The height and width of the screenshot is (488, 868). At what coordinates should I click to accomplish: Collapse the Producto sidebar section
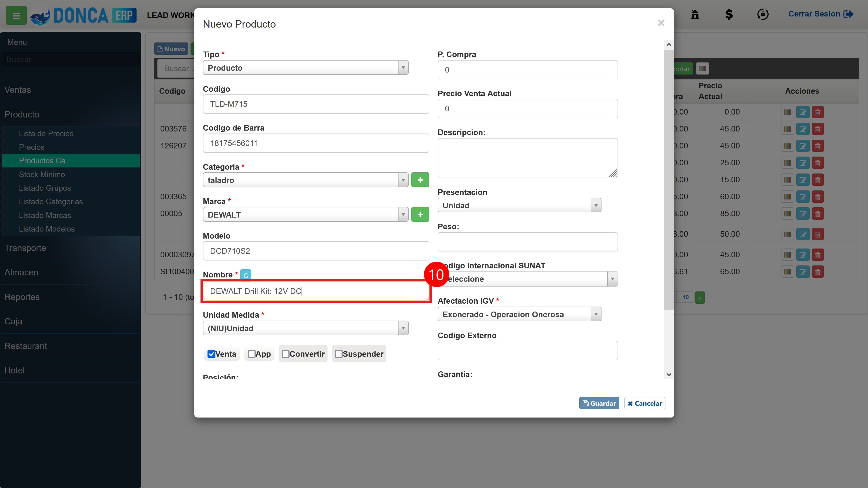tap(71, 114)
